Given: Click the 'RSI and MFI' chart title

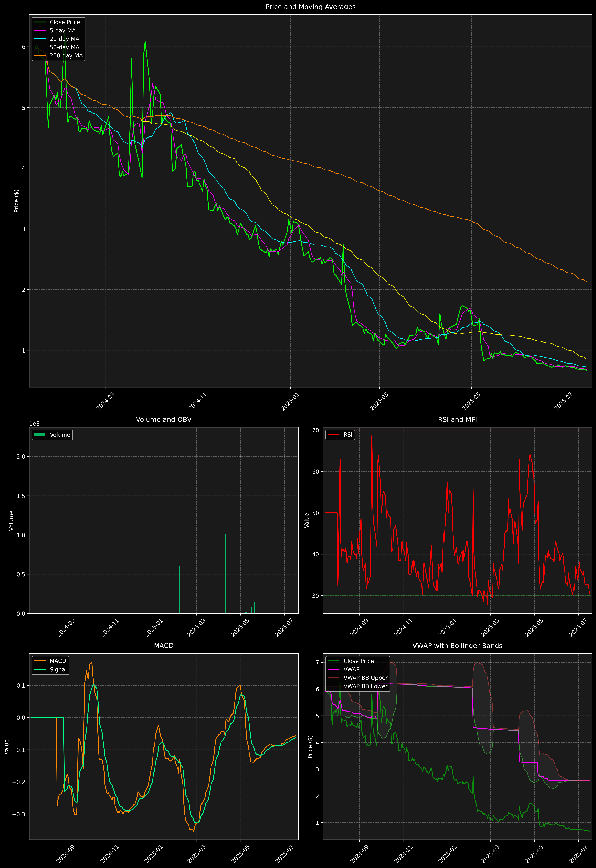Looking at the screenshot, I should click(x=457, y=419).
